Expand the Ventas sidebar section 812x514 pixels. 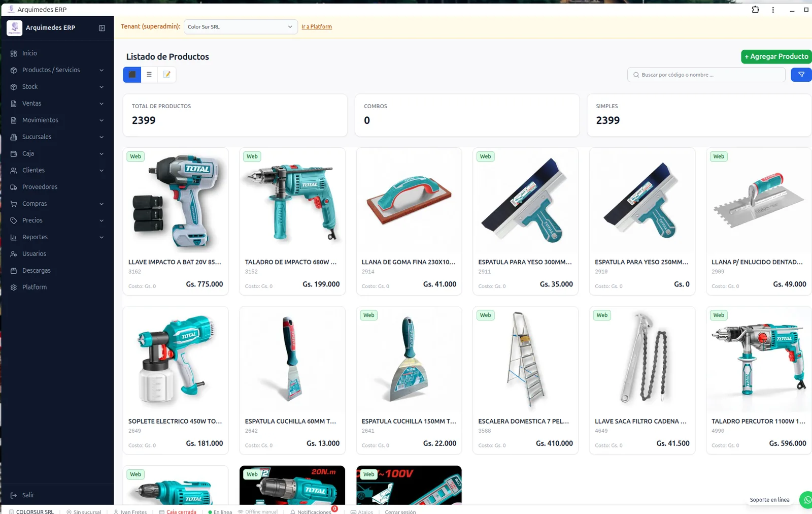pyautogui.click(x=57, y=104)
